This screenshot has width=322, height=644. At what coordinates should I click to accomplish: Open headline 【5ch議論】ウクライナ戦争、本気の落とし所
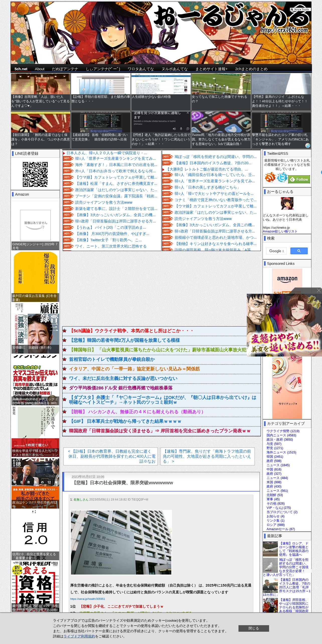[x=131, y=331]
